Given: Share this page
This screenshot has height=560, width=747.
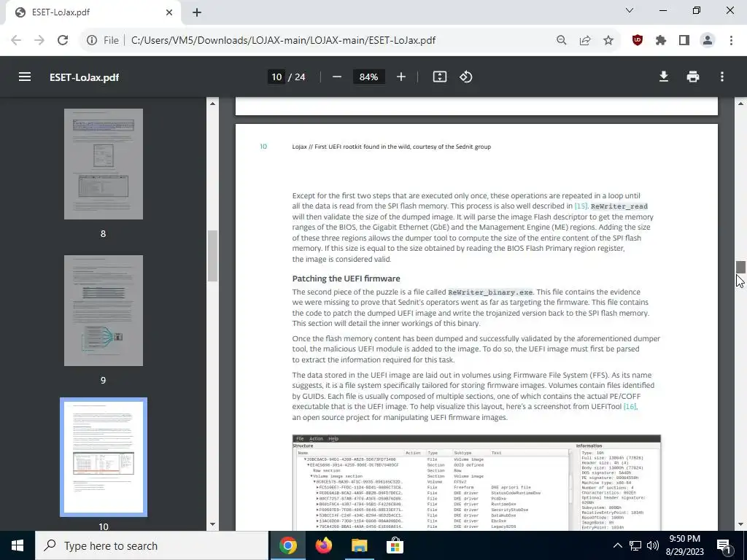Looking at the screenshot, I should (585, 40).
